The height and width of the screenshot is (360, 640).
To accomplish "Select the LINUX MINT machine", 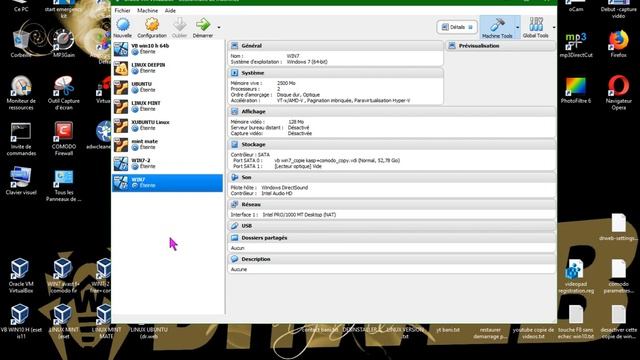I will point(168,107).
